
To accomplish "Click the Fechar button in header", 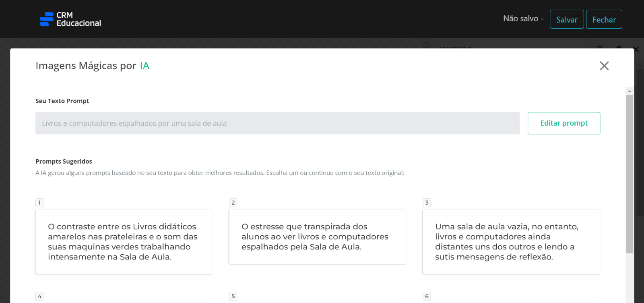I will [604, 19].
